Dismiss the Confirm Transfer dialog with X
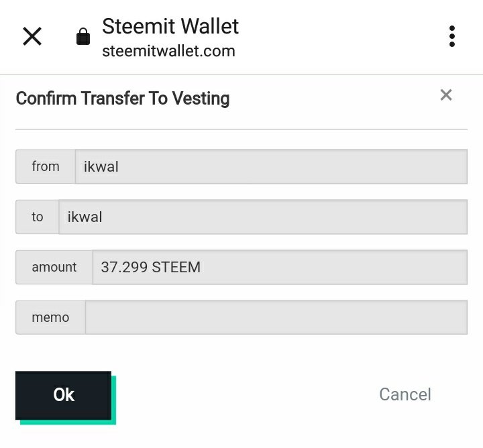 (446, 95)
